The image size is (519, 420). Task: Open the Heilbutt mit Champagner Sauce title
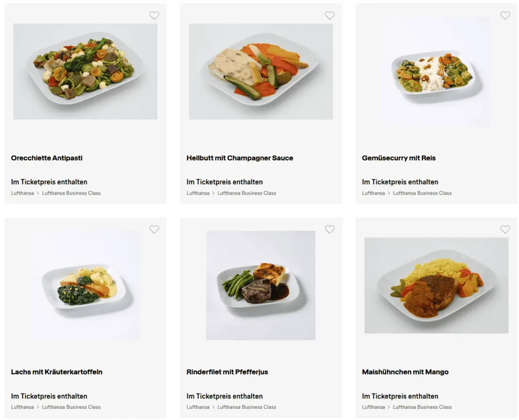tap(240, 158)
